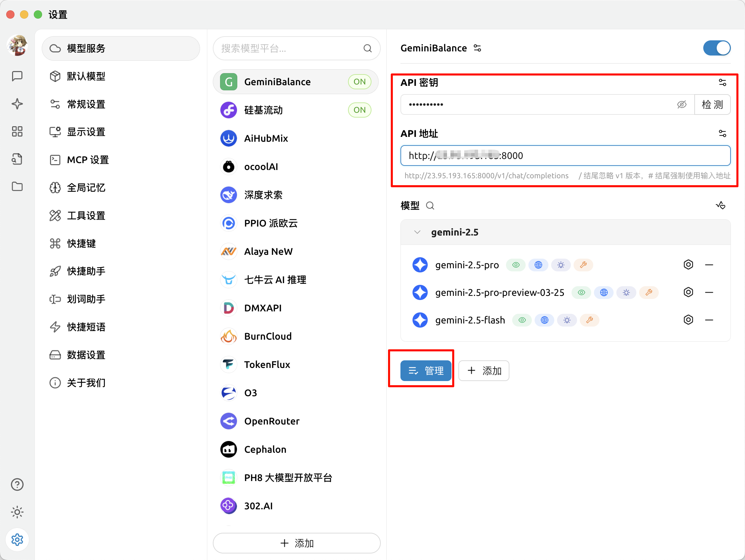745x560 pixels.
Task: Open API key settings slider icon
Action: (722, 82)
